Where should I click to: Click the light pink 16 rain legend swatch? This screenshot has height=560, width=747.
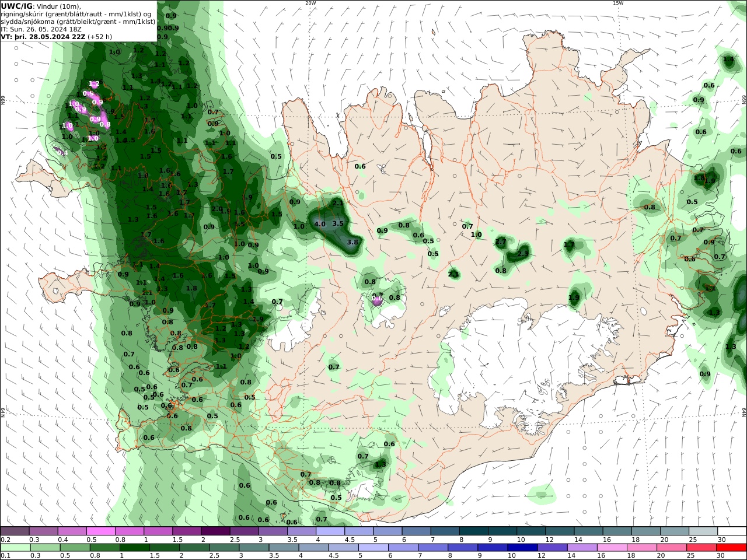612,548
